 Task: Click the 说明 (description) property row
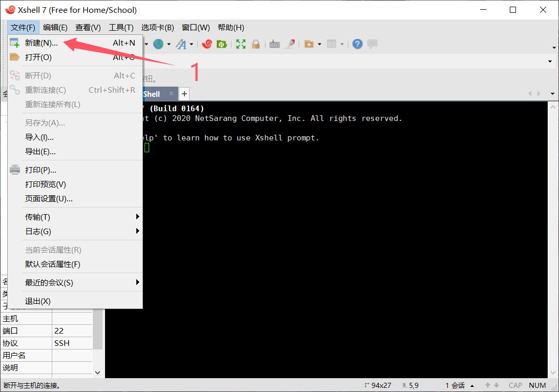[x=47, y=368]
